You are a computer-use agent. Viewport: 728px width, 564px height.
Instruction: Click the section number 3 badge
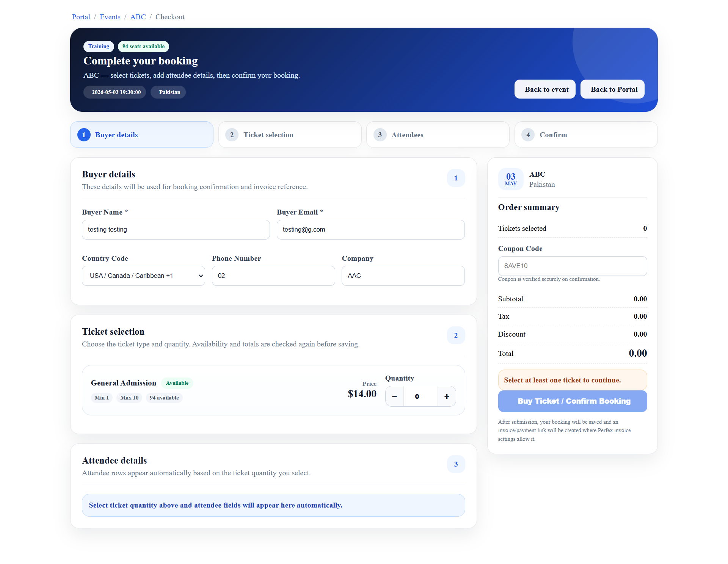coord(456,464)
